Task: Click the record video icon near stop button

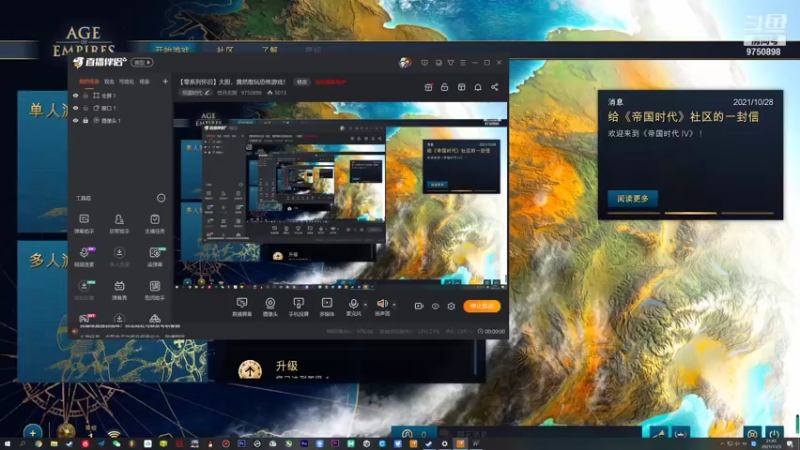Action: pos(419,306)
